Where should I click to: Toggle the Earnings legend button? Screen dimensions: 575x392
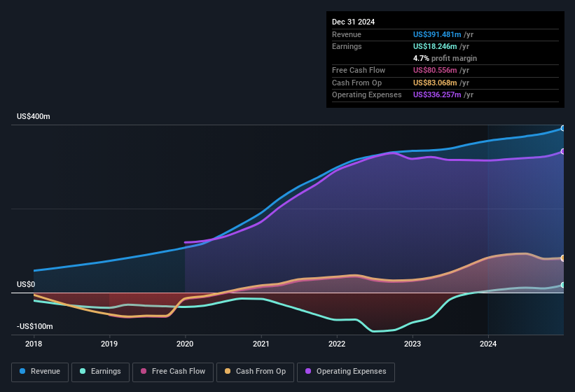click(x=100, y=372)
